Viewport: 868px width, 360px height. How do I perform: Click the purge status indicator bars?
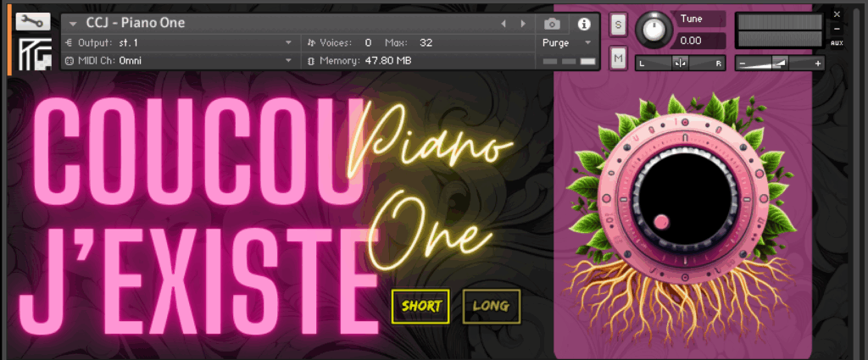tap(569, 61)
